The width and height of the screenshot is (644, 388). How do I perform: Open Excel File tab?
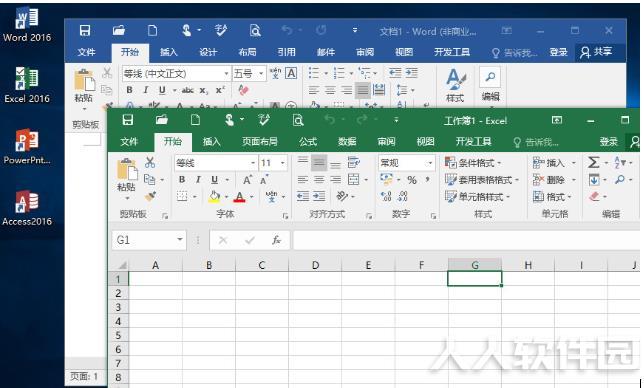tap(129, 142)
